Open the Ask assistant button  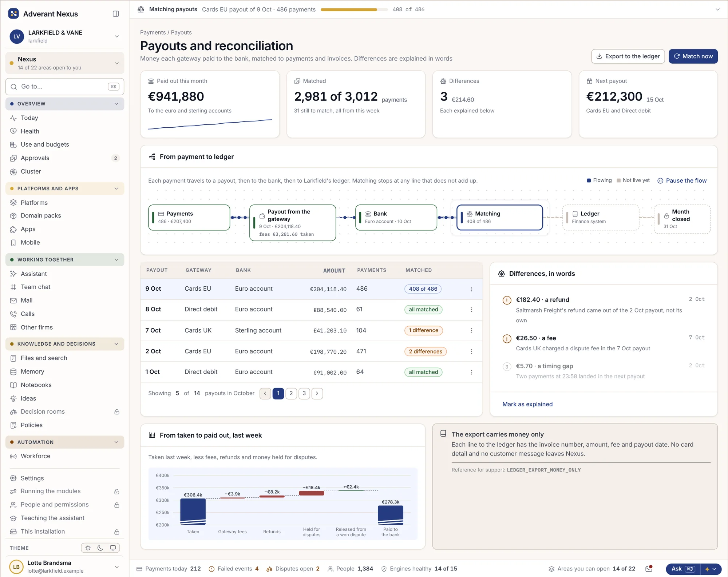click(683, 569)
